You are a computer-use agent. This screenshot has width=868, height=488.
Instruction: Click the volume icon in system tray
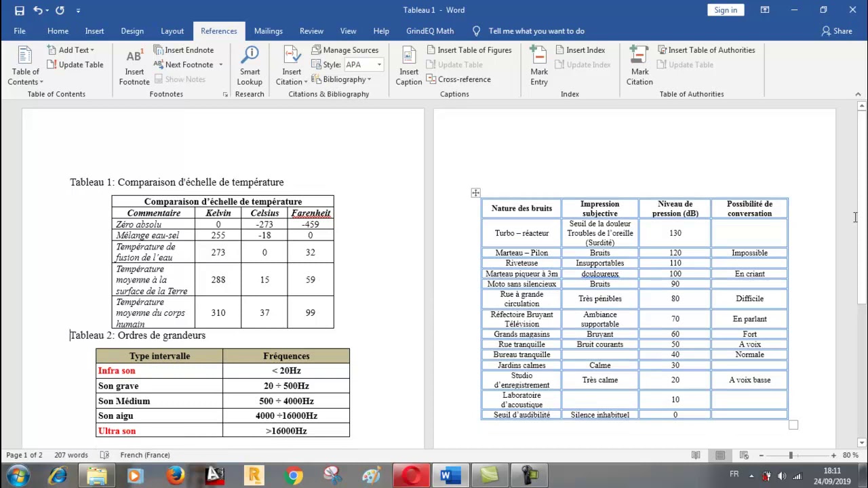click(782, 476)
